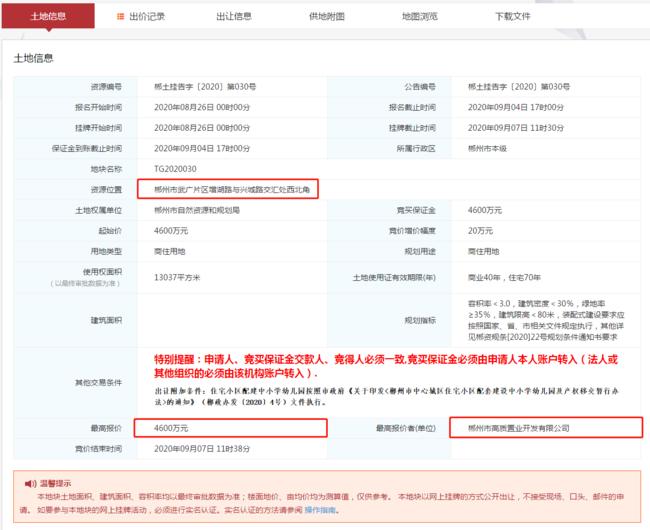Viewport: 650px width, 530px height.
Task: Select 使用权面积 value 13037平方米
Action: (177, 278)
